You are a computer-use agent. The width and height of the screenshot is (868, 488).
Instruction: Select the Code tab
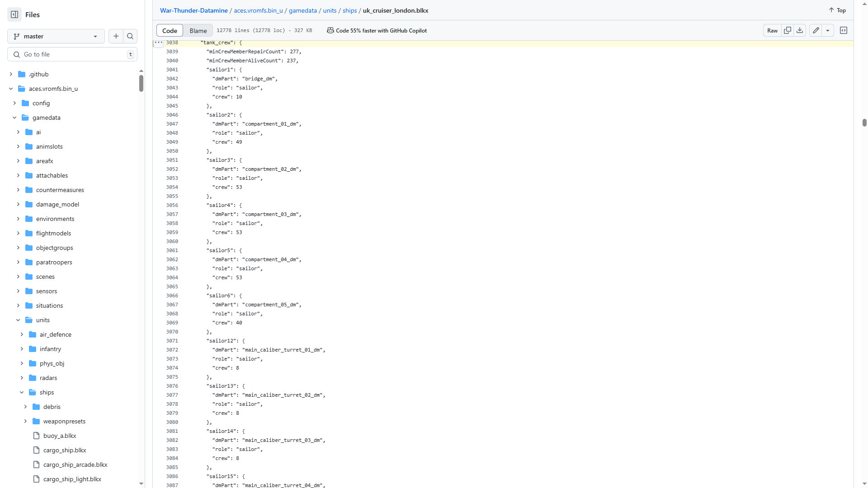point(170,30)
